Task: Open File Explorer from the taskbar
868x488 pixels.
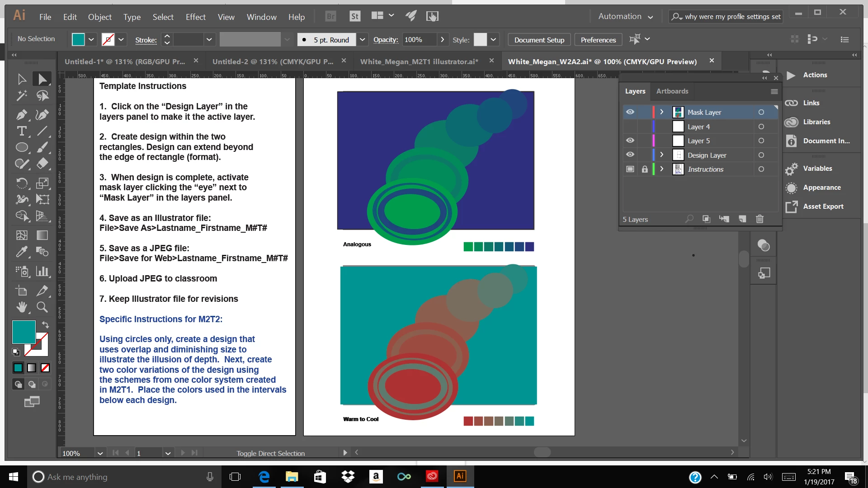Action: pyautogui.click(x=292, y=477)
